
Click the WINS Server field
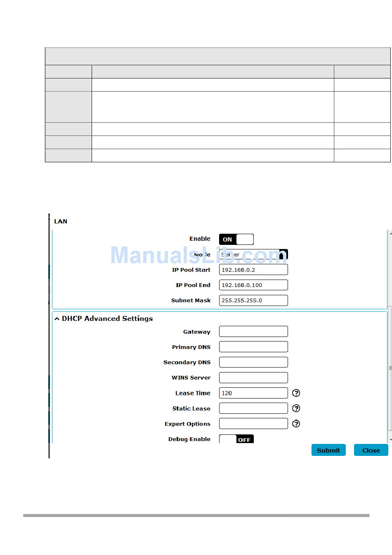point(253,377)
